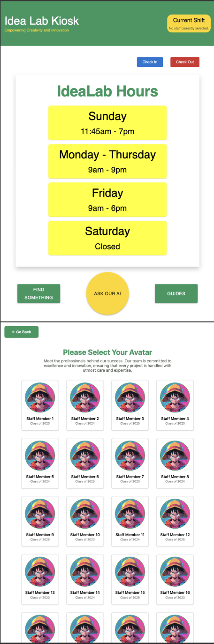Click the Monday - Thursday hours card
The image size is (214, 644).
(x=107, y=161)
